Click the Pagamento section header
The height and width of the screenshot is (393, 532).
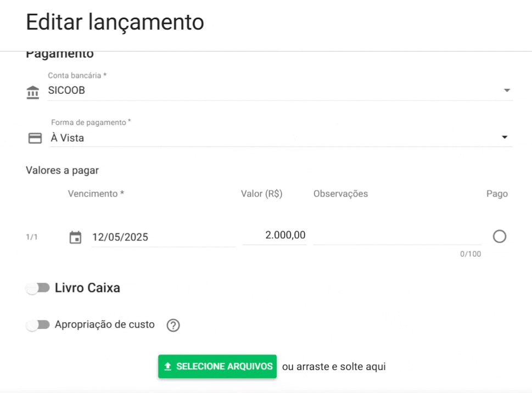point(60,53)
